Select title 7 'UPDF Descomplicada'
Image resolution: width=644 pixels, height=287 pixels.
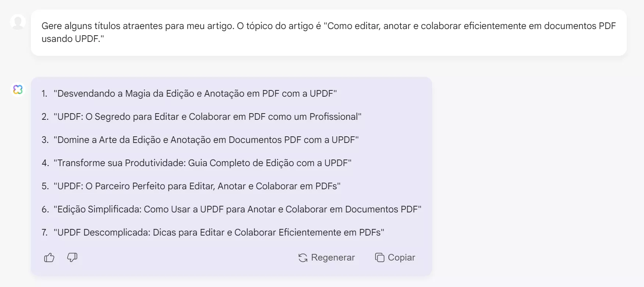pos(220,232)
